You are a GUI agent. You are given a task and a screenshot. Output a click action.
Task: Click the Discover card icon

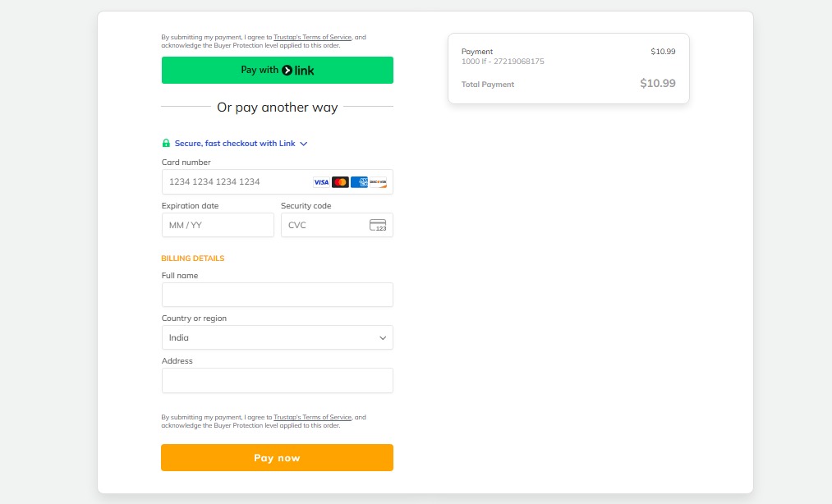[x=378, y=182]
